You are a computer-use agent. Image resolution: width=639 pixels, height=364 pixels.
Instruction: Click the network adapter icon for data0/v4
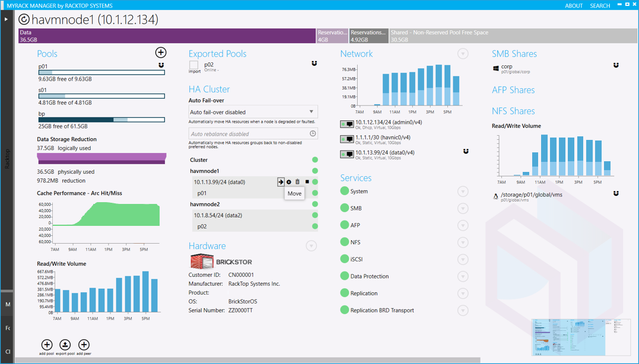tap(347, 154)
